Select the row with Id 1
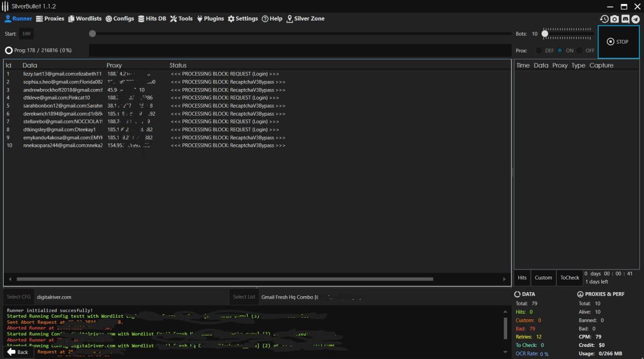The height and width of the screenshot is (359, 644). coord(257,74)
